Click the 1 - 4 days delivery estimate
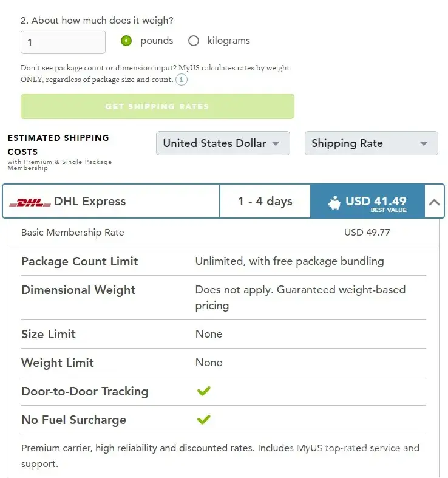 pos(265,202)
